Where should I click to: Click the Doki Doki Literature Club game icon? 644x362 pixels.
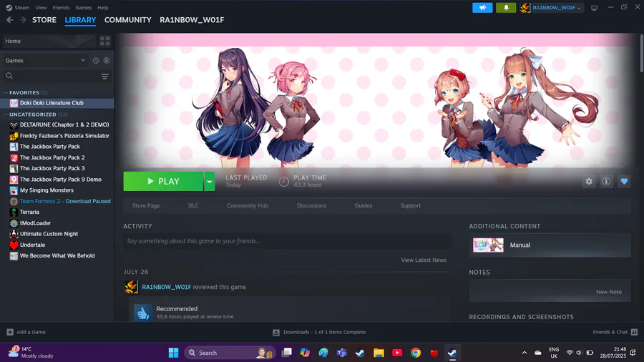point(14,103)
